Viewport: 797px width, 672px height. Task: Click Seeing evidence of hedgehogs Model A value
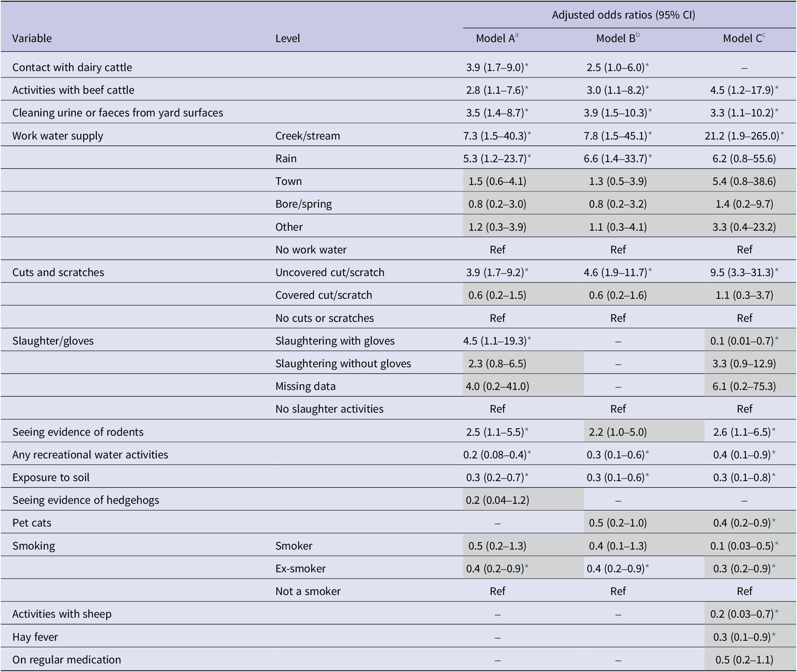(x=497, y=500)
